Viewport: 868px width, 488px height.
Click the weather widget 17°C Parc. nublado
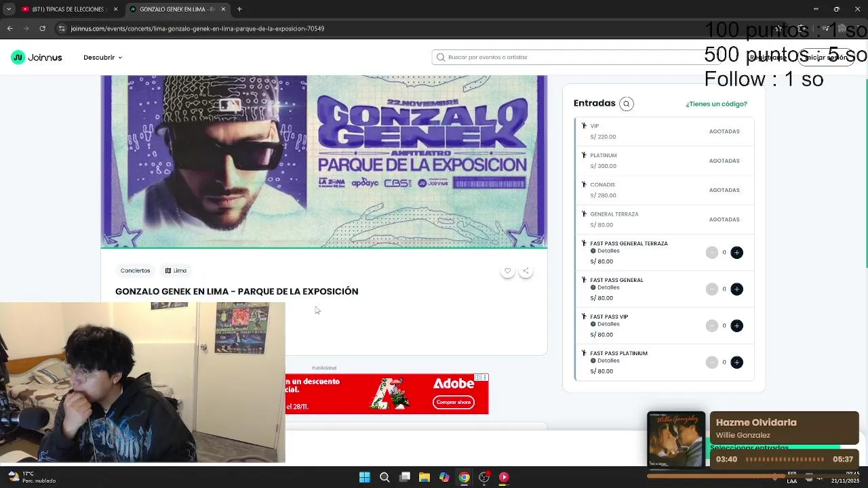tap(32, 477)
